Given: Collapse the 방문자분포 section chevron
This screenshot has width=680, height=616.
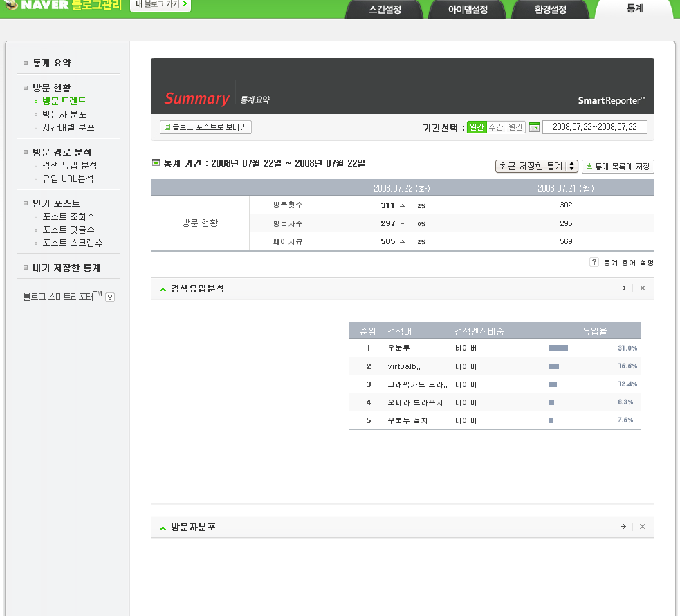Looking at the screenshot, I should (x=163, y=528).
